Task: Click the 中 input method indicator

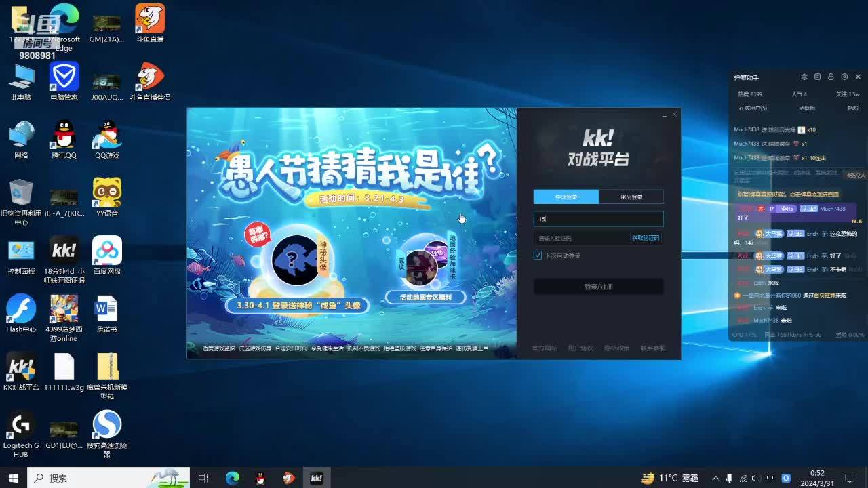Action: [770, 478]
